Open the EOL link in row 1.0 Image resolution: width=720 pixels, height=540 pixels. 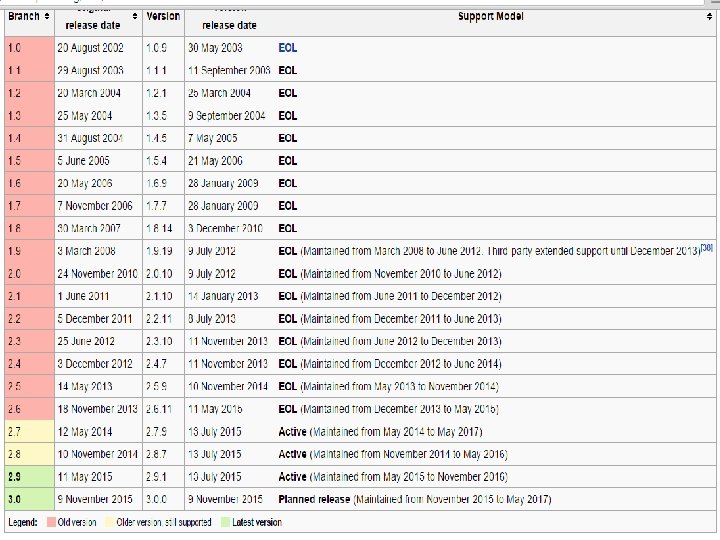287,48
